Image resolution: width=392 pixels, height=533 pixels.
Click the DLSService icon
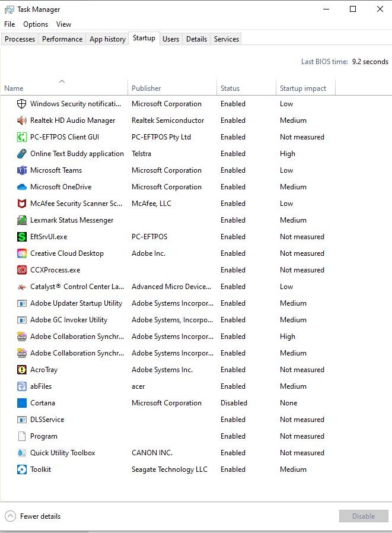coord(22,420)
